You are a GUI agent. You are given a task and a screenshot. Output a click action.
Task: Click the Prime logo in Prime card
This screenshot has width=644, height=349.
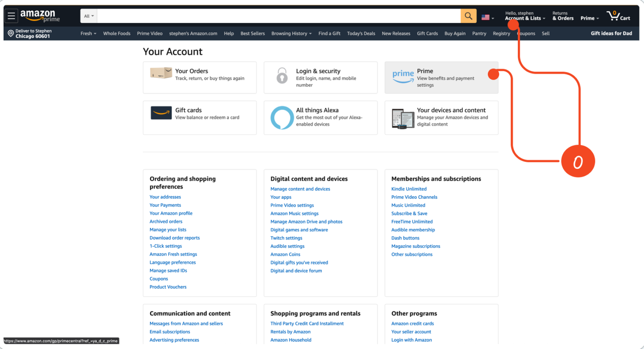[403, 76]
